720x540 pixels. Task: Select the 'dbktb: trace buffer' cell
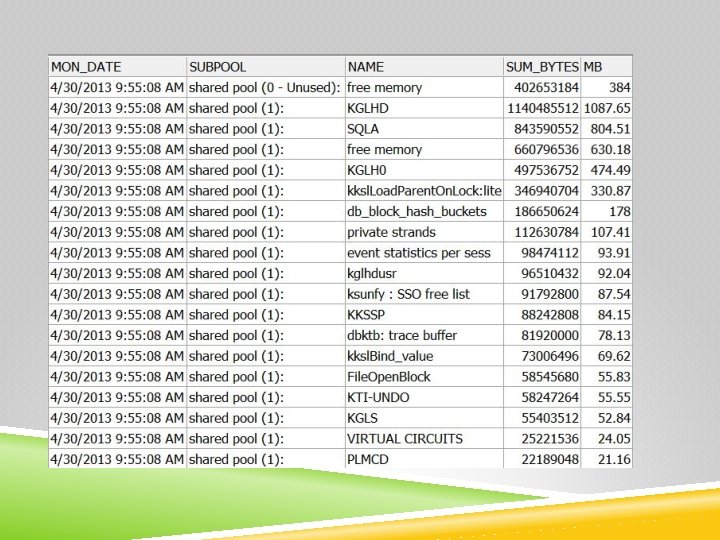pyautogui.click(x=424, y=335)
